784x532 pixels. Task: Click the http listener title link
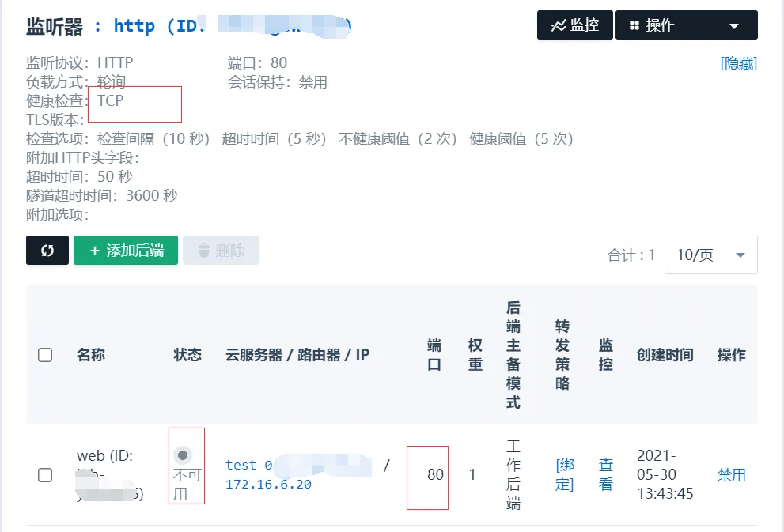click(134, 26)
